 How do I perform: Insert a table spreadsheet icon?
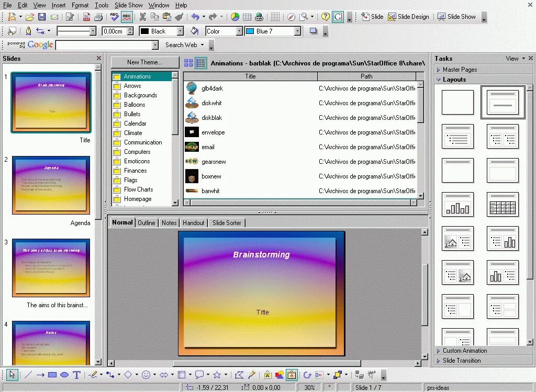point(247,17)
